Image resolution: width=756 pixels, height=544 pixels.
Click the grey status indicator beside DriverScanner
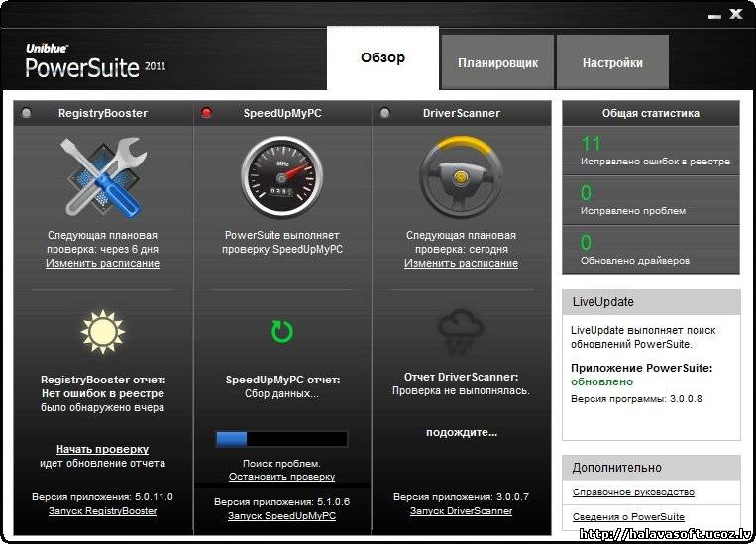pos(387,113)
